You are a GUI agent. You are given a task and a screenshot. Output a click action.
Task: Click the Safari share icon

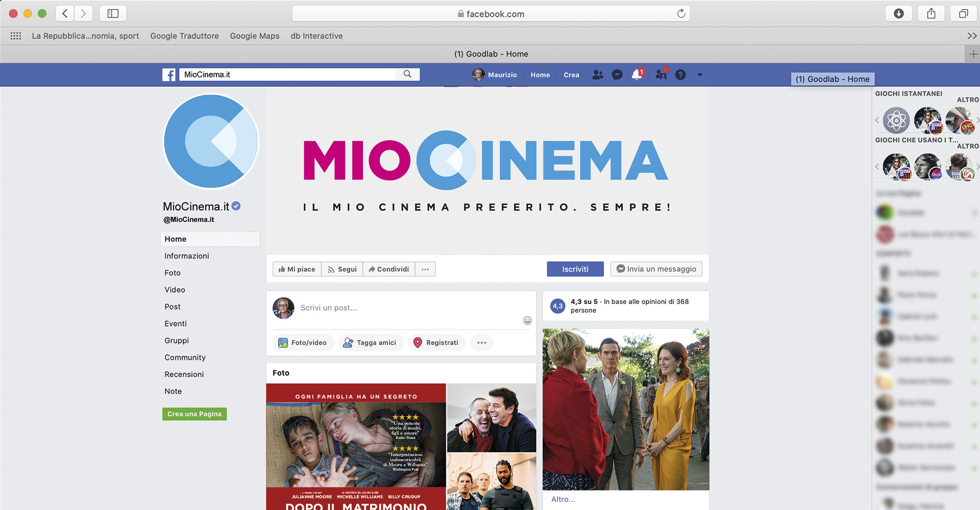tap(932, 14)
